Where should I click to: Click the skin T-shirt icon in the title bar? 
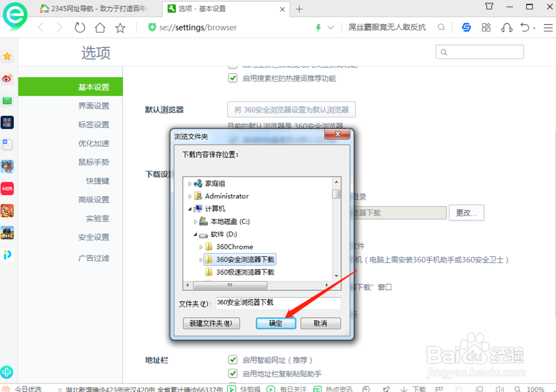[x=489, y=6]
